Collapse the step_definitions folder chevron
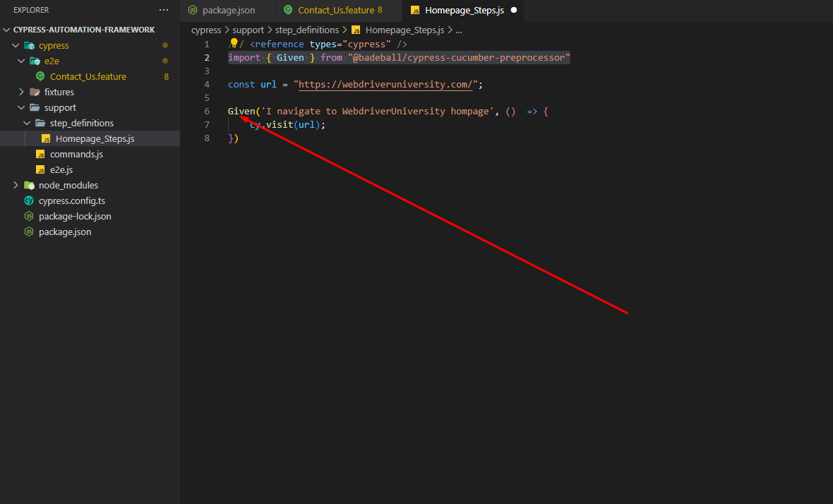Viewport: 833px width, 504px height. pyautogui.click(x=27, y=124)
